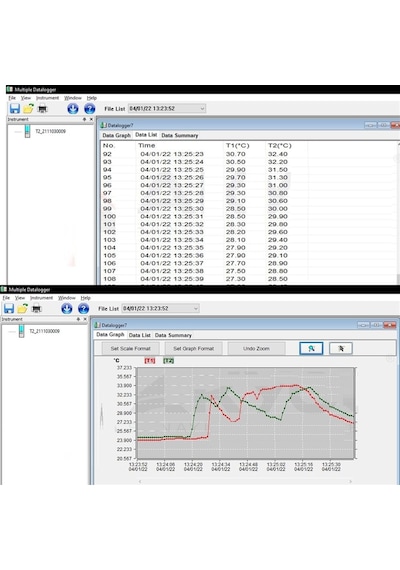Screen dimensions: 400x570
Task: Select Data List tab in the upper Datalogger7 window
Action: (146, 135)
